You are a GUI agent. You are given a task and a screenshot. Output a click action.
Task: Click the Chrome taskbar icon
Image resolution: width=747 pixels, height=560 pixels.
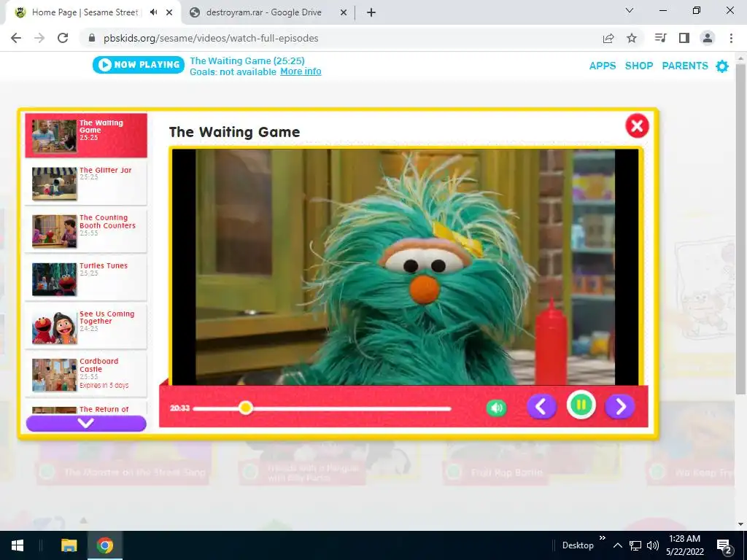tap(105, 545)
